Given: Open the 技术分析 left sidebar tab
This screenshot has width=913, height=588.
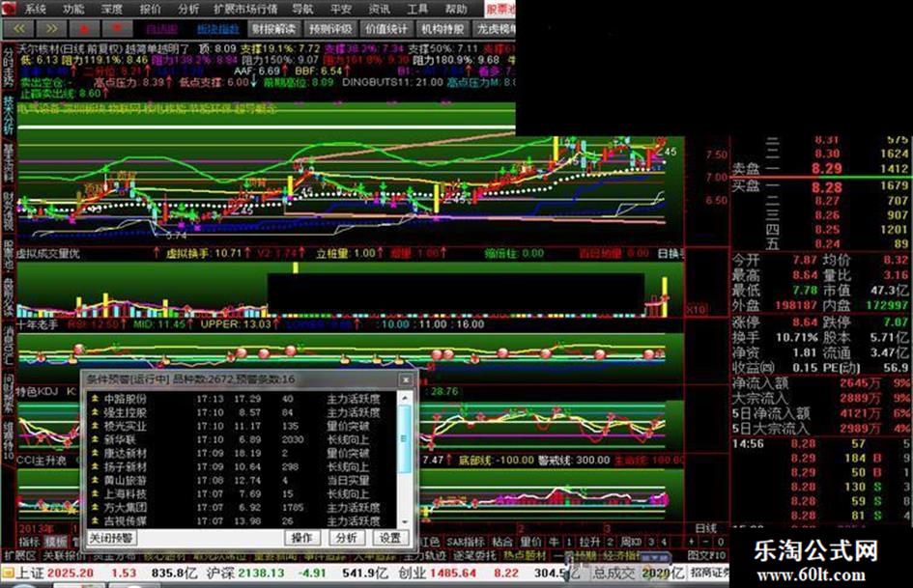Looking at the screenshot, I should (x=8, y=114).
